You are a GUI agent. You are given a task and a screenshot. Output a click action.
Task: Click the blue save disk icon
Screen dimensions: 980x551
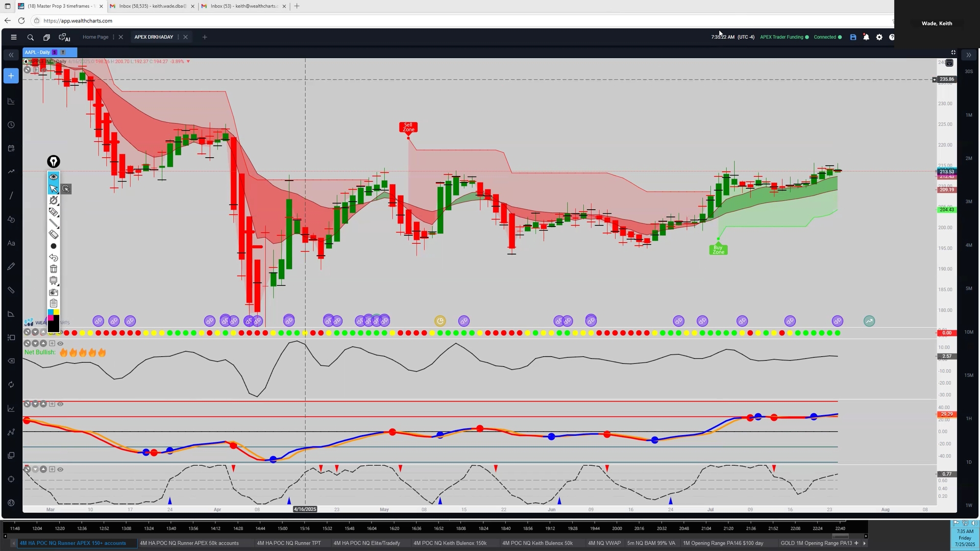click(x=853, y=37)
